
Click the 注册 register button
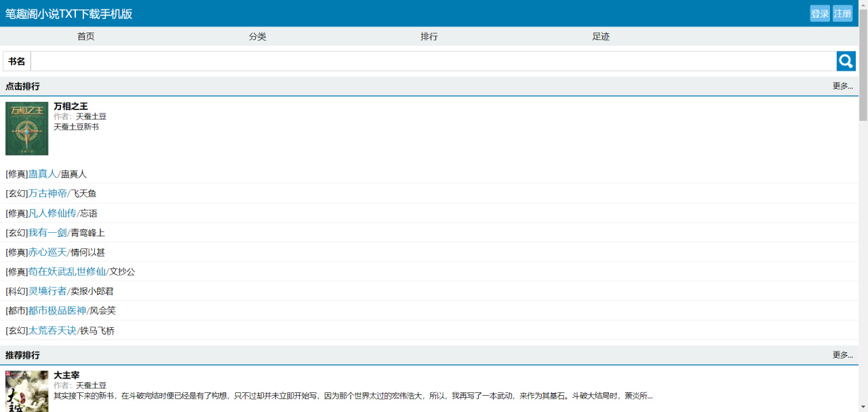point(842,14)
